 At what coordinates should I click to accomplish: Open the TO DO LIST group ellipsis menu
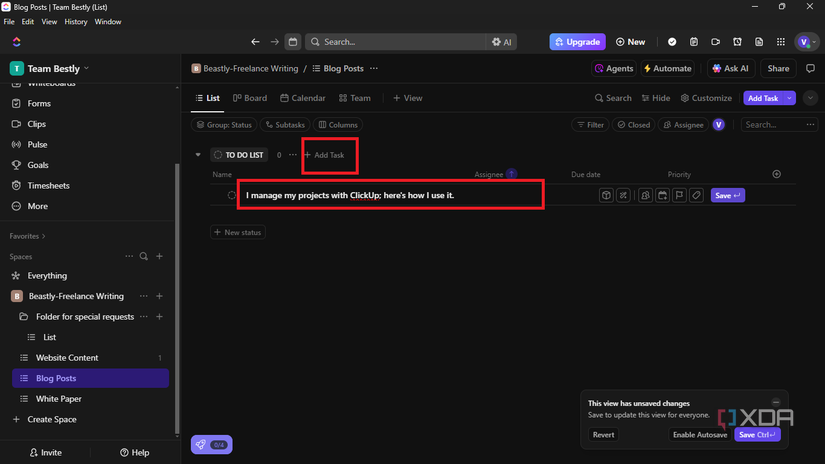pos(293,155)
